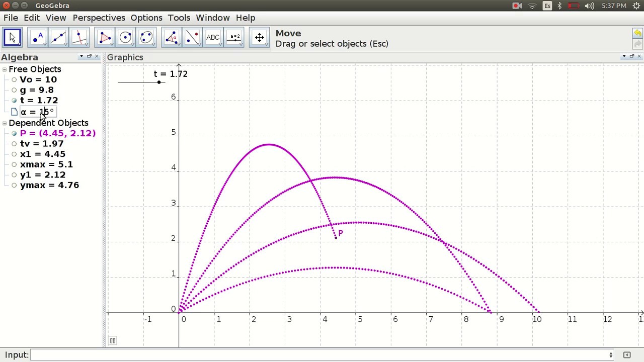Open the View menu
This screenshot has height=362, width=644.
[56, 18]
